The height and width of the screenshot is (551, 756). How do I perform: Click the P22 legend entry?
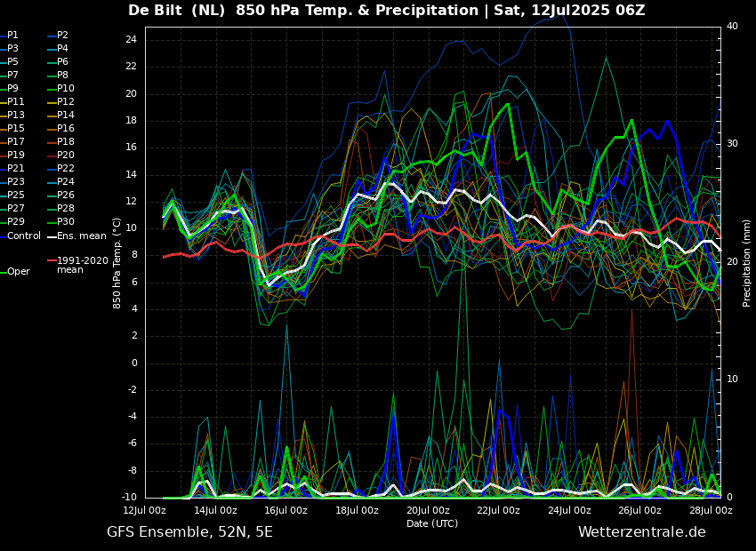[x=66, y=169]
